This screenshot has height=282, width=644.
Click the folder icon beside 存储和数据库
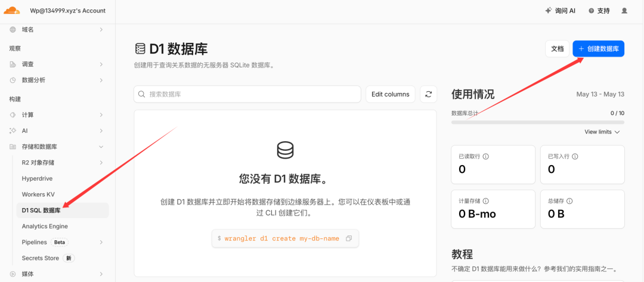click(13, 147)
